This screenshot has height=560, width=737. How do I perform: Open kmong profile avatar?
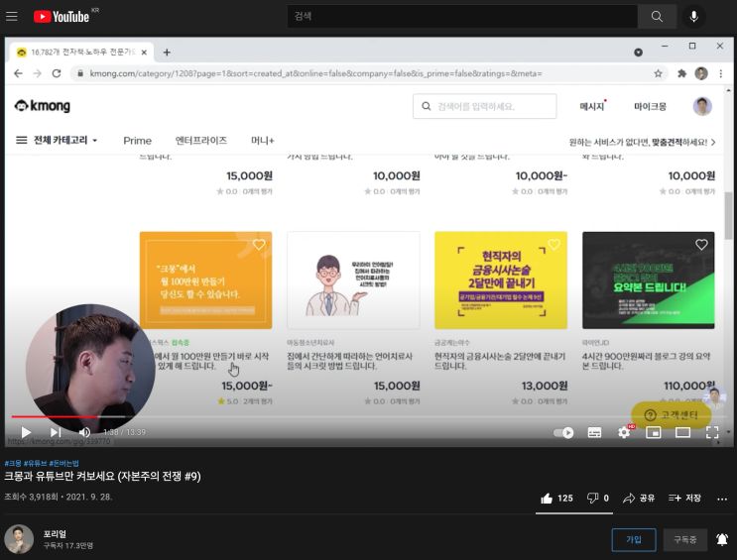pos(702,106)
